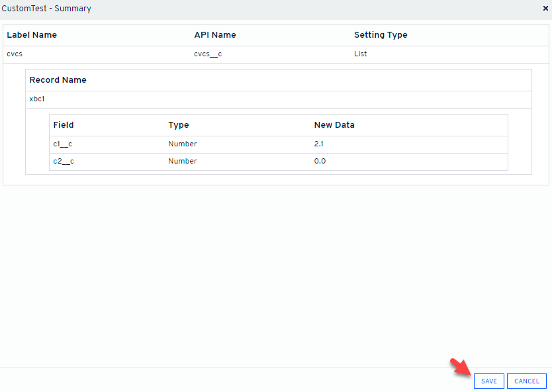Click the Setting Type column header
This screenshot has height=392, width=552.
pyautogui.click(x=381, y=35)
